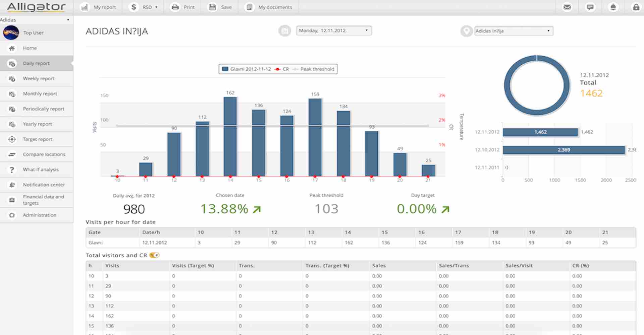Viewport: 644px width, 335px height.
Task: Click the My report button label
Action: (x=105, y=7)
